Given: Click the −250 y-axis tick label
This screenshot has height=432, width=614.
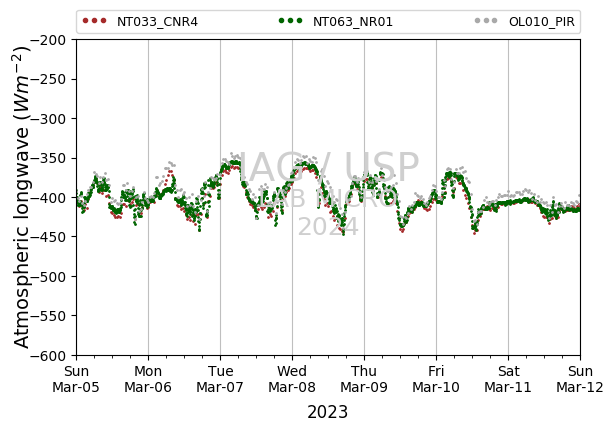Looking at the screenshot, I should [x=48, y=80].
